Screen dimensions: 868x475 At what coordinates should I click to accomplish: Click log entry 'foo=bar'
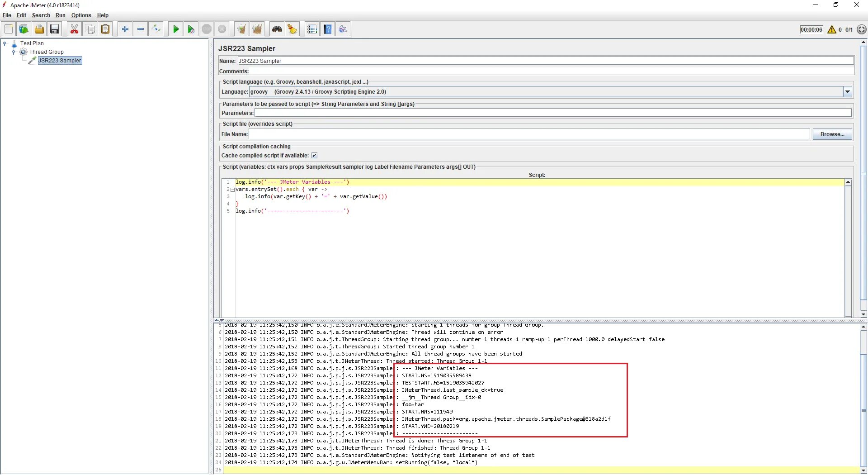pyautogui.click(x=413, y=405)
